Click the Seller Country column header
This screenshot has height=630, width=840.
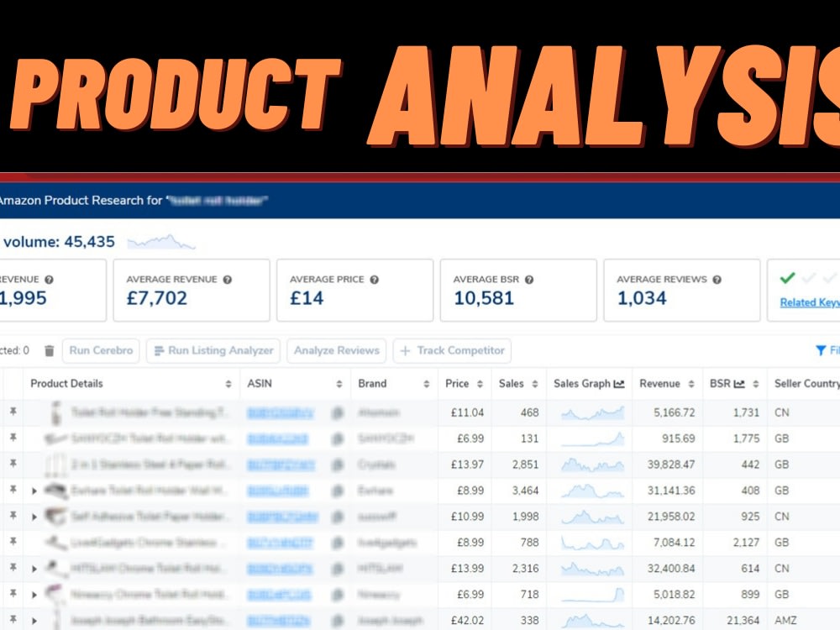(806, 384)
